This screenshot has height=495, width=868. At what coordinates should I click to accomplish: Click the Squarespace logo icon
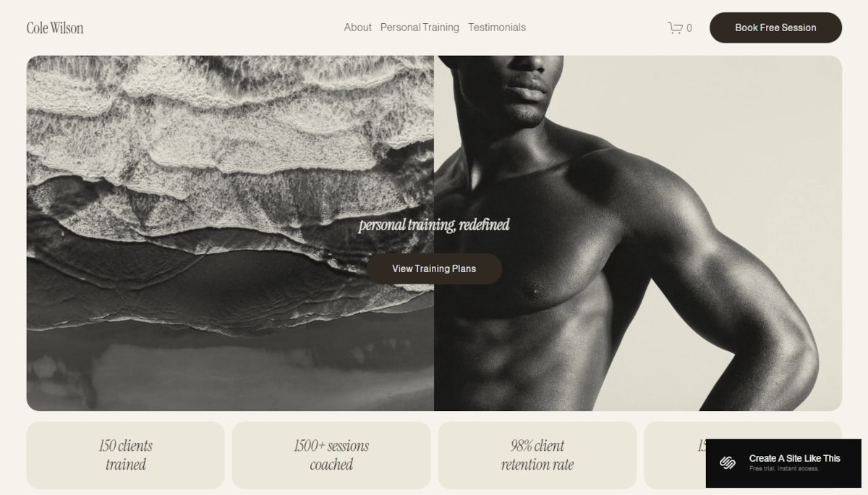click(x=728, y=463)
